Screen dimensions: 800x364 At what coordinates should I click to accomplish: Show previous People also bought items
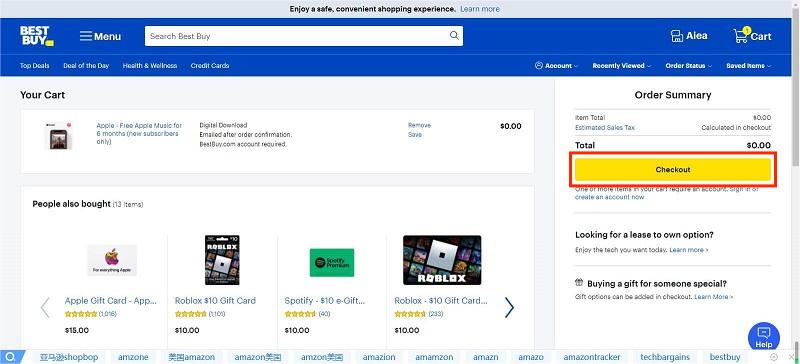click(45, 307)
